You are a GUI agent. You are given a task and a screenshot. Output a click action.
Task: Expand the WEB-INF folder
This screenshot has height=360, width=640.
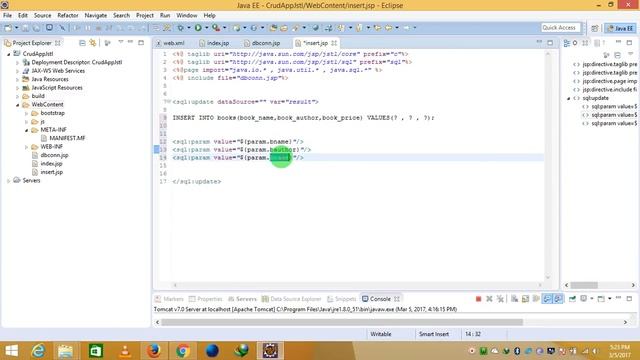[27, 147]
